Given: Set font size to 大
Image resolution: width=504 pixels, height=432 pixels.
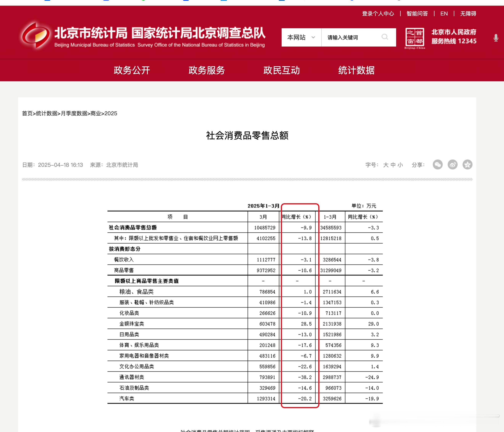Looking at the screenshot, I should [x=386, y=165].
